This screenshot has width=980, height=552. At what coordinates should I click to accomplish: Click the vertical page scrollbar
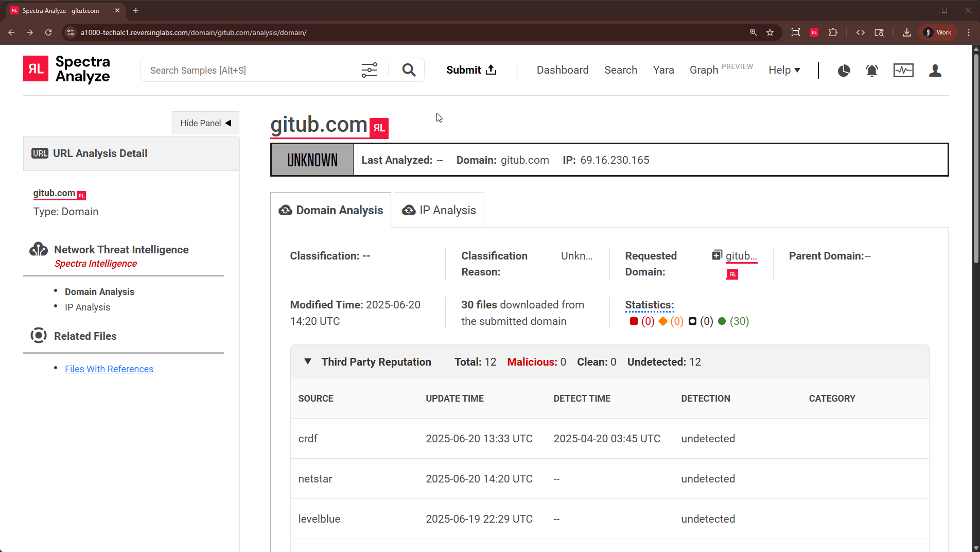coord(975,160)
